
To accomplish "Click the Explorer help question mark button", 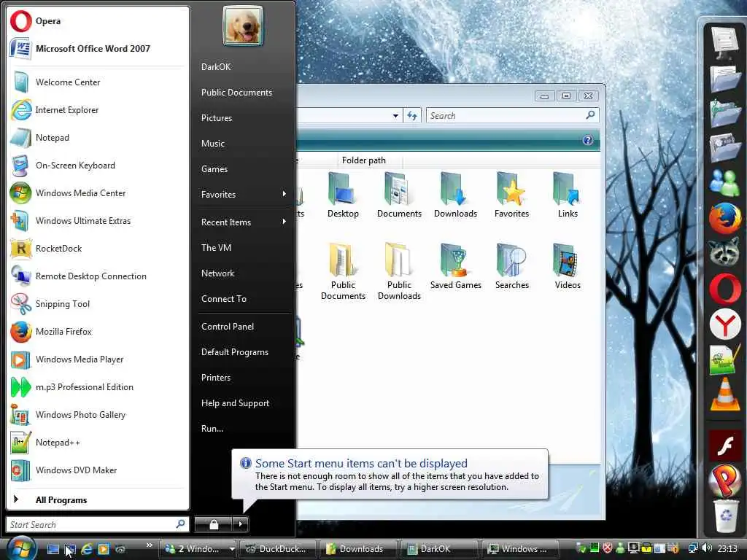I will tap(587, 140).
